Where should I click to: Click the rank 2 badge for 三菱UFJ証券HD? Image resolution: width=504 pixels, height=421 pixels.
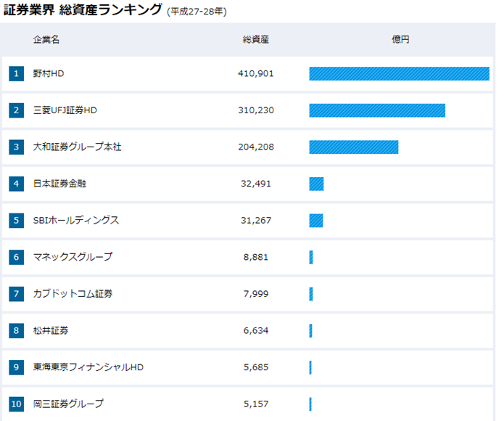point(17,110)
